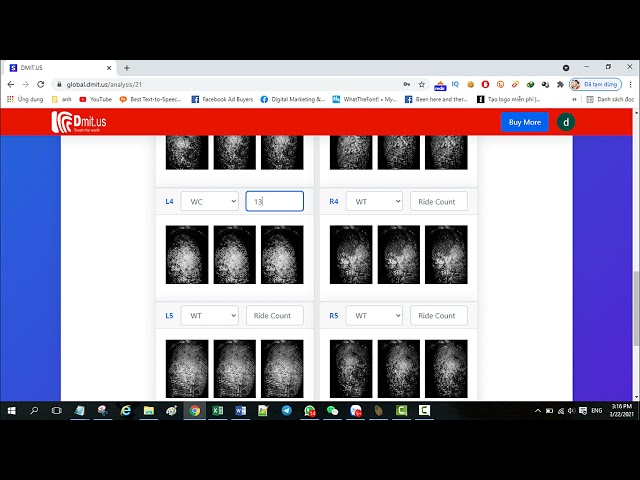Select the middle R5 fingerprint thumbnail
Image resolution: width=640 pixels, height=480 pixels.
tap(399, 369)
